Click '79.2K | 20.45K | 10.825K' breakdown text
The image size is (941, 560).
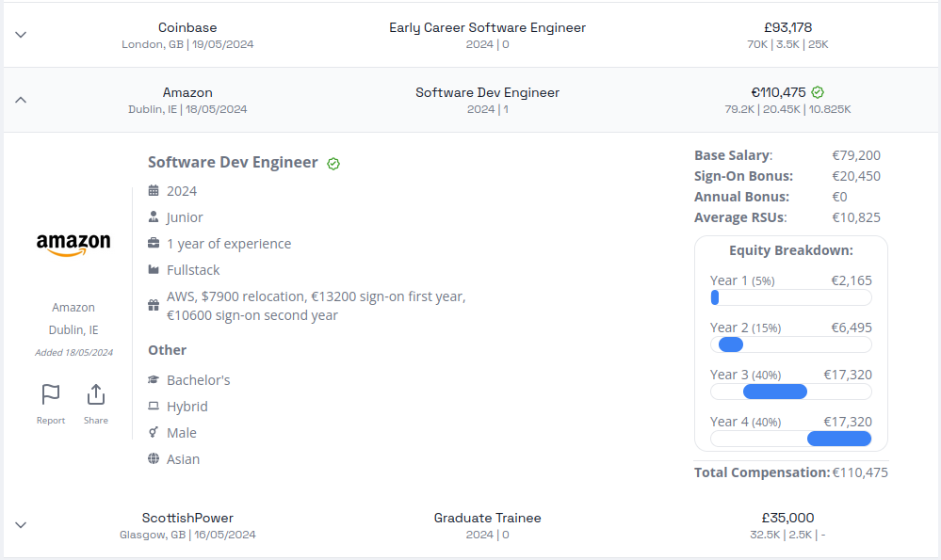787,109
